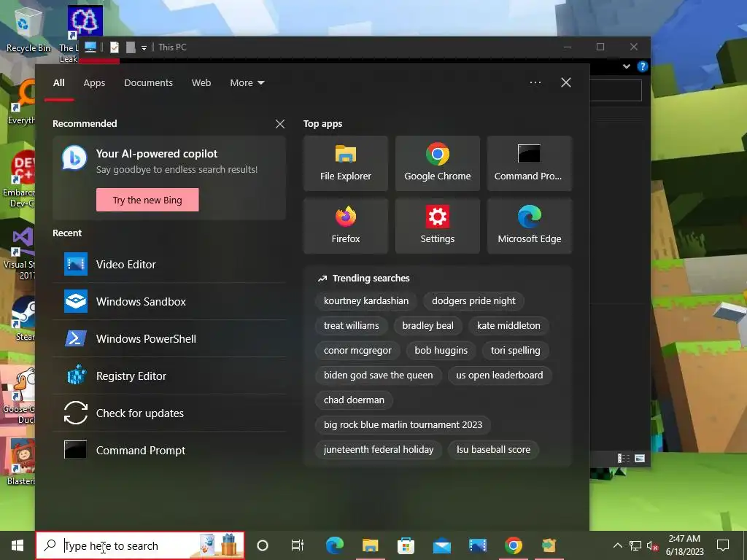Search trending lsu baseball score
This screenshot has width=747, height=560.
493,449
